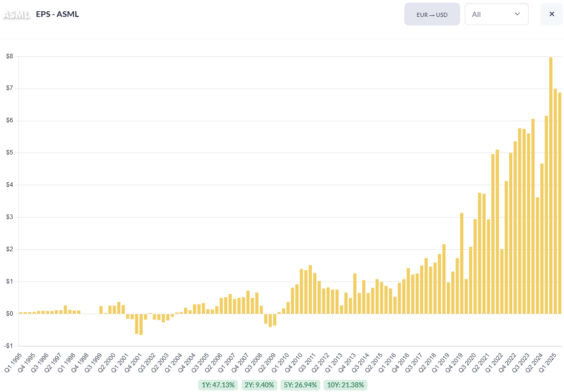Click the Q3 2011 x-axis label
Viewport: 564px width, 392px height.
307,362
